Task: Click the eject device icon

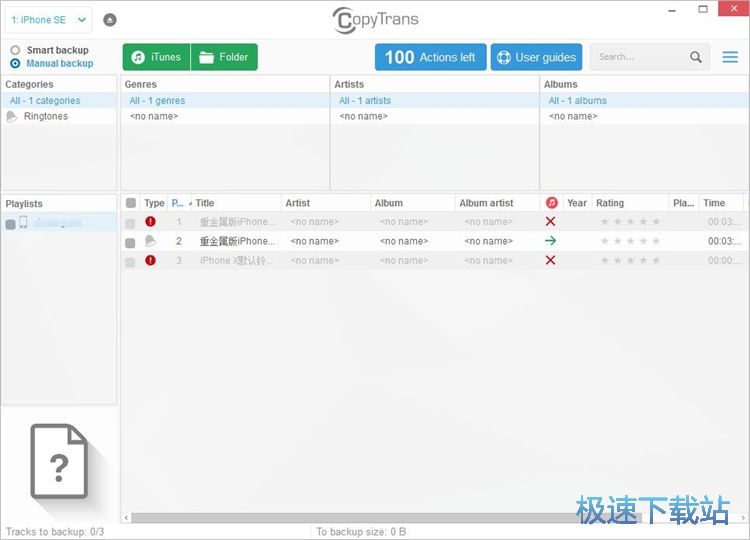Action: tap(110, 20)
